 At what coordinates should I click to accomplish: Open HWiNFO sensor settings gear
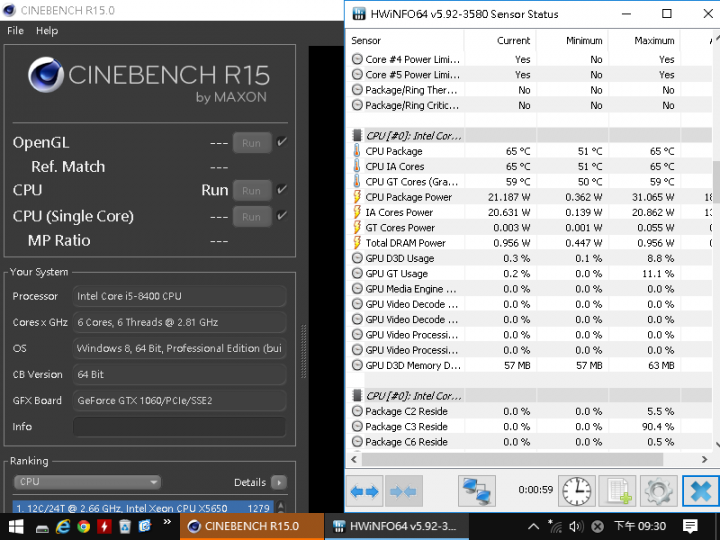pos(658,491)
